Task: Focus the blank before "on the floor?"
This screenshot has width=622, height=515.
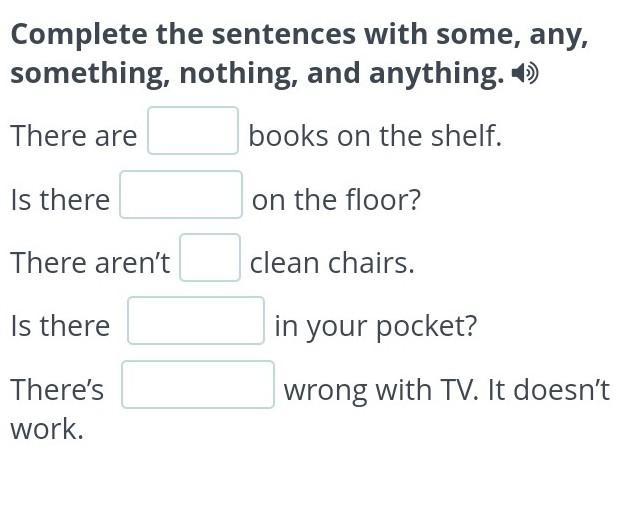Action: tap(181, 195)
